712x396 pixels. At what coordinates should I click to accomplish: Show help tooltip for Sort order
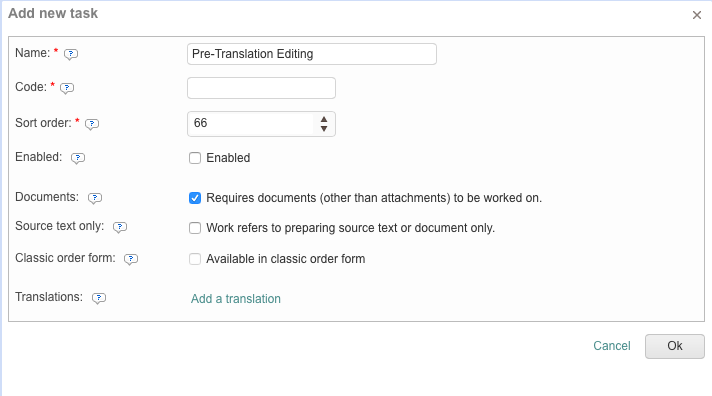(x=92, y=124)
